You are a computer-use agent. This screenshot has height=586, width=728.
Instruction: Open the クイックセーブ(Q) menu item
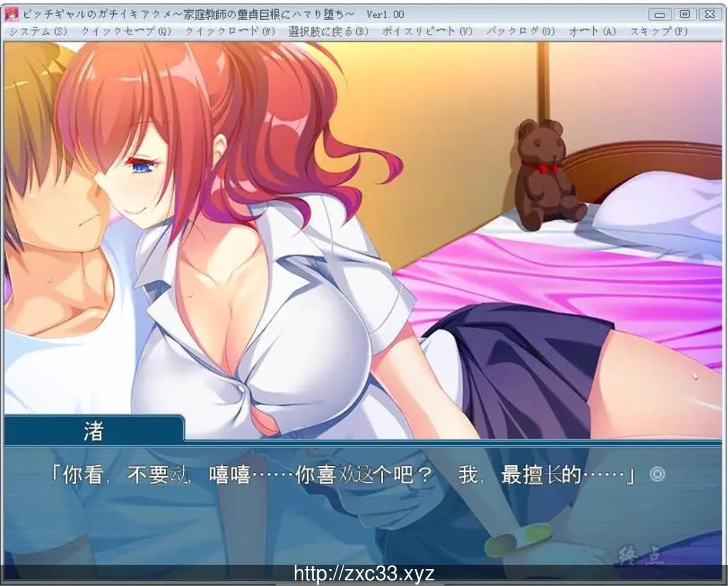coord(126,32)
